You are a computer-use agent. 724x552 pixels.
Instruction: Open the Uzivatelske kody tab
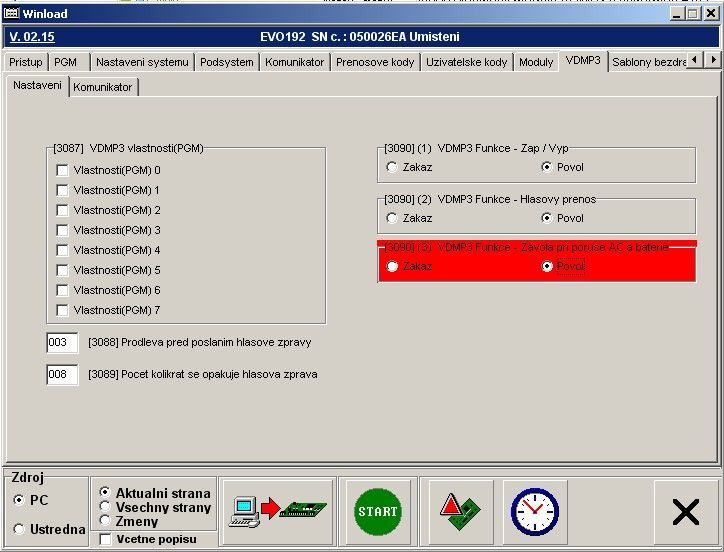(466, 62)
